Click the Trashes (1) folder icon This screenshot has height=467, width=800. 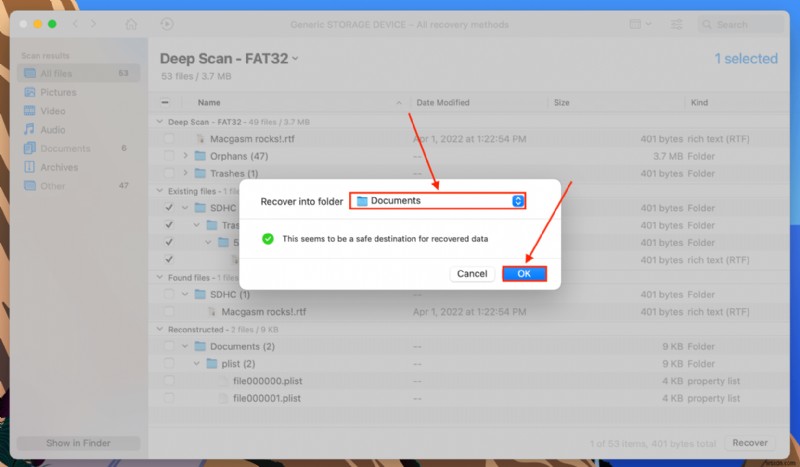[200, 173]
